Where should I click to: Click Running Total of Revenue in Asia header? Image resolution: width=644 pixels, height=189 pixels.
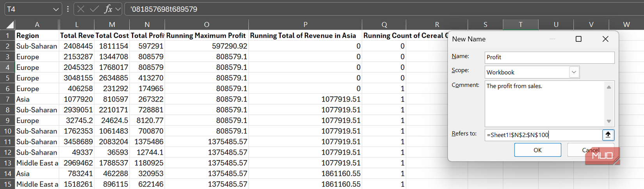(x=306, y=36)
